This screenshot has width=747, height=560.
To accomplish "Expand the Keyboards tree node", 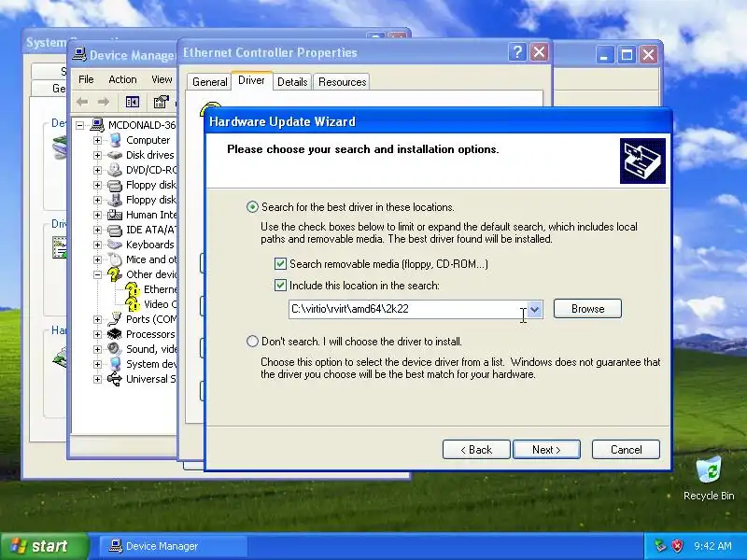I will 97,245.
